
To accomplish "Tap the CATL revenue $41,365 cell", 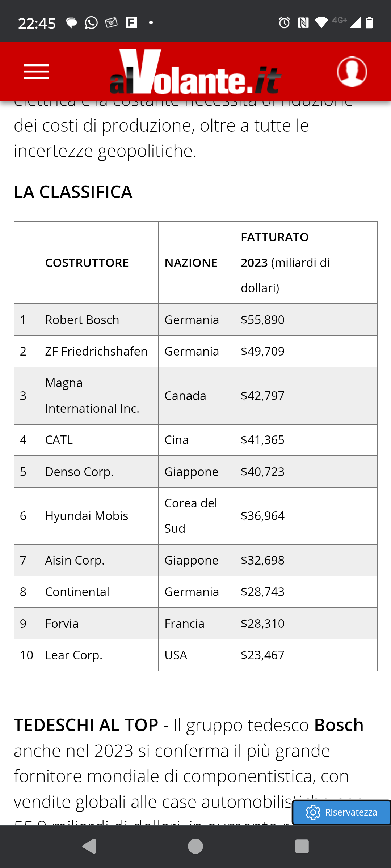I will click(x=306, y=440).
